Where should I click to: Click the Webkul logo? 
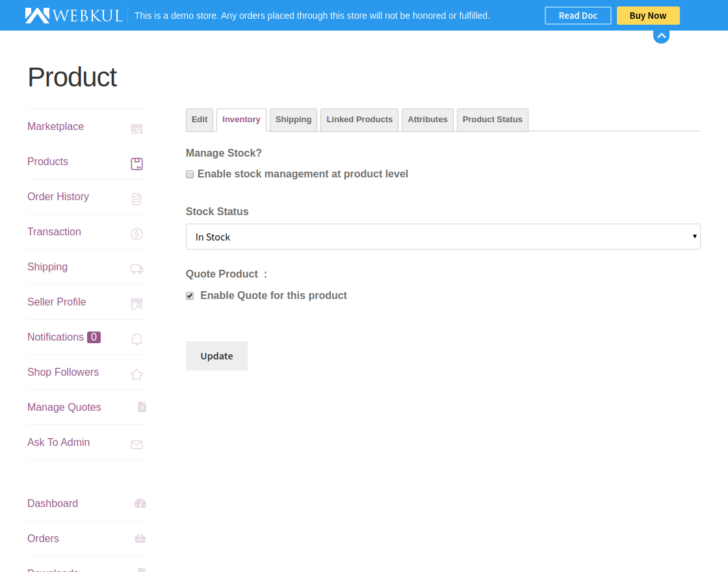73,16
